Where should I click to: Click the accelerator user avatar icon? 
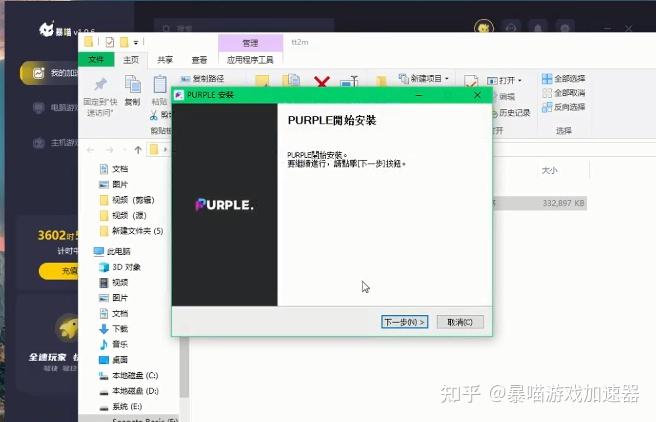pyautogui.click(x=484, y=26)
